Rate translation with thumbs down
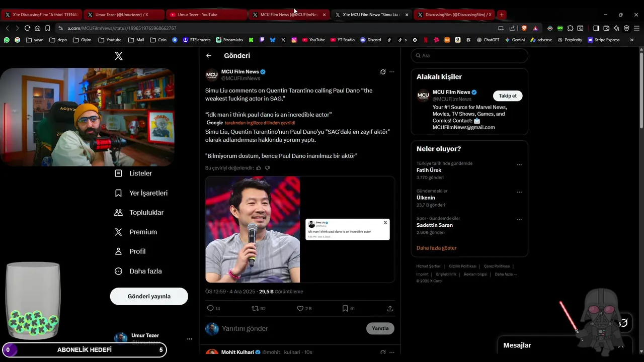Viewport: 644px width, 362px height. tap(267, 168)
